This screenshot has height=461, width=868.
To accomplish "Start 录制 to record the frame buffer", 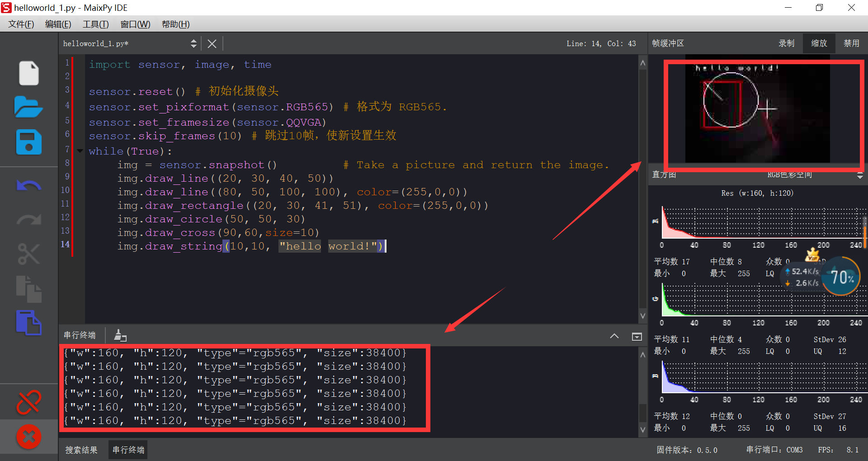I will pos(786,43).
